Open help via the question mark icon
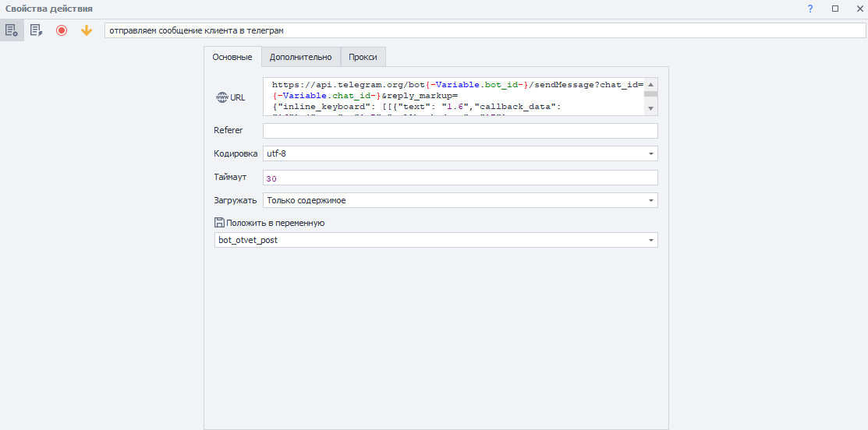This screenshot has width=868, height=430. pos(810,9)
